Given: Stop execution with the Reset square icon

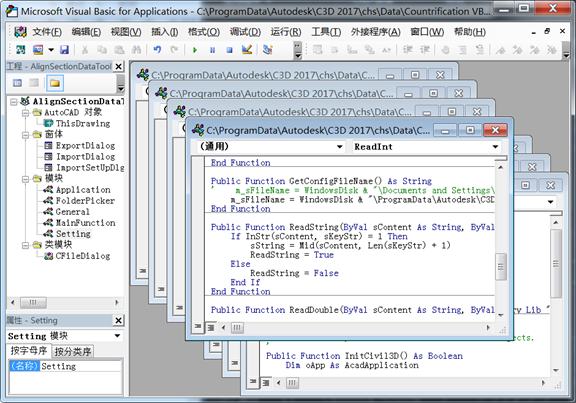Looking at the screenshot, I should click(230, 50).
